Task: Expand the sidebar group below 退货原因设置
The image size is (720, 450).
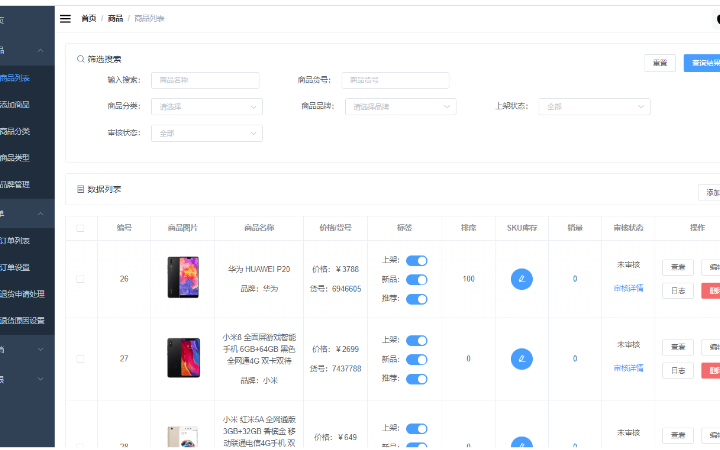Action: [x=27, y=349]
